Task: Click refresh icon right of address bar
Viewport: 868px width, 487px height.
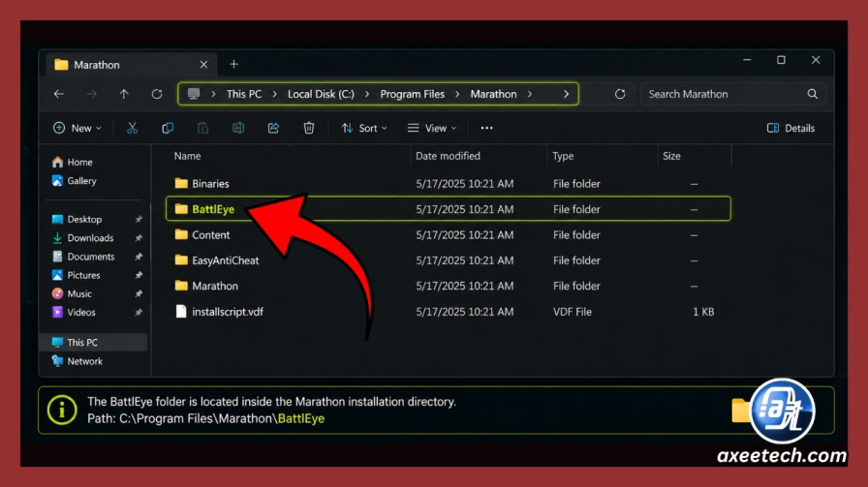Action: pyautogui.click(x=620, y=94)
